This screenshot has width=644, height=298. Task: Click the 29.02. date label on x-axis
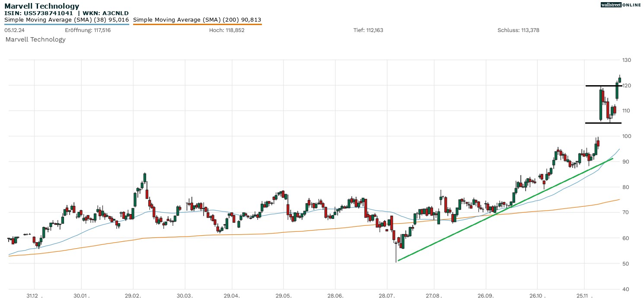coord(133,296)
